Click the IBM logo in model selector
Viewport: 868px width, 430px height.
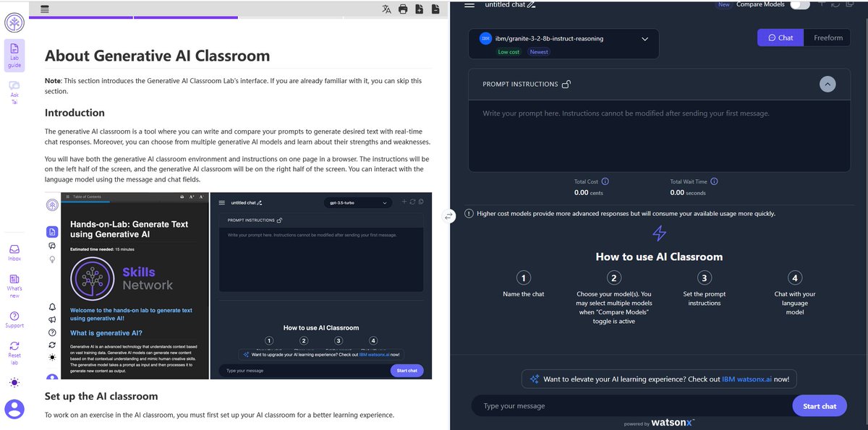487,38
